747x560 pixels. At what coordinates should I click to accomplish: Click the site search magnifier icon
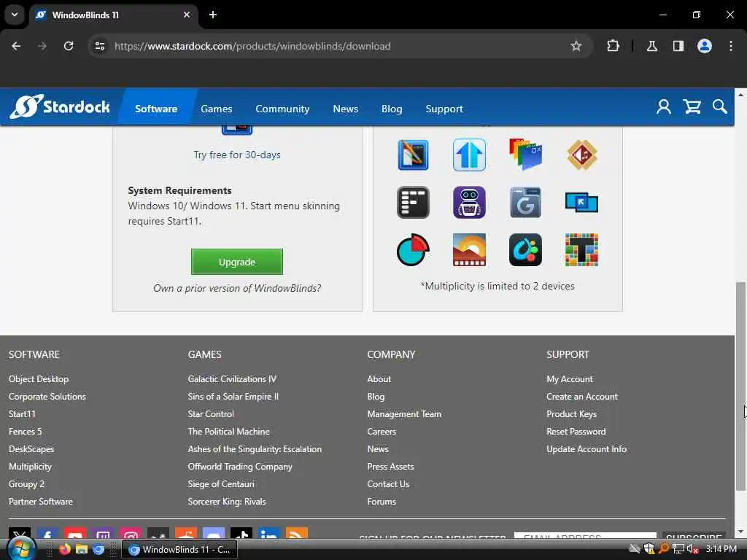pos(719,107)
